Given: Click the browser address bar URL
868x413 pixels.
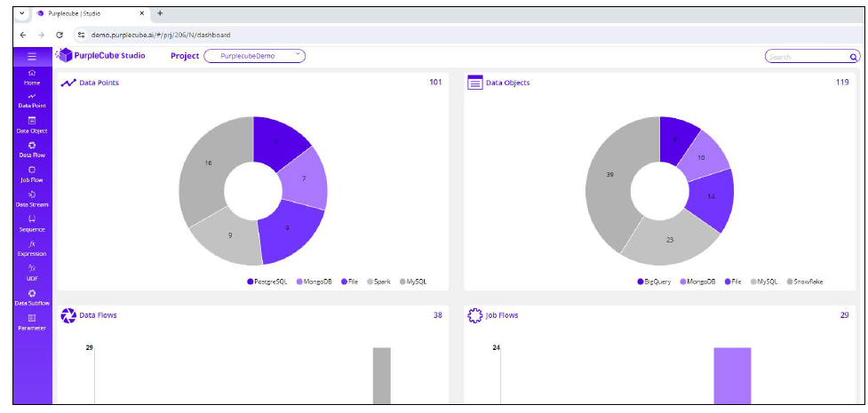Looking at the screenshot, I should 161,35.
